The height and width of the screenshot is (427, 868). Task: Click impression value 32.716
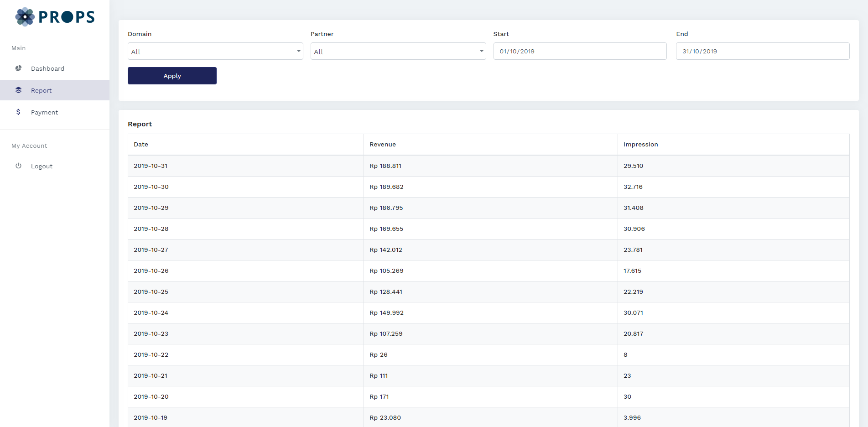(x=633, y=187)
